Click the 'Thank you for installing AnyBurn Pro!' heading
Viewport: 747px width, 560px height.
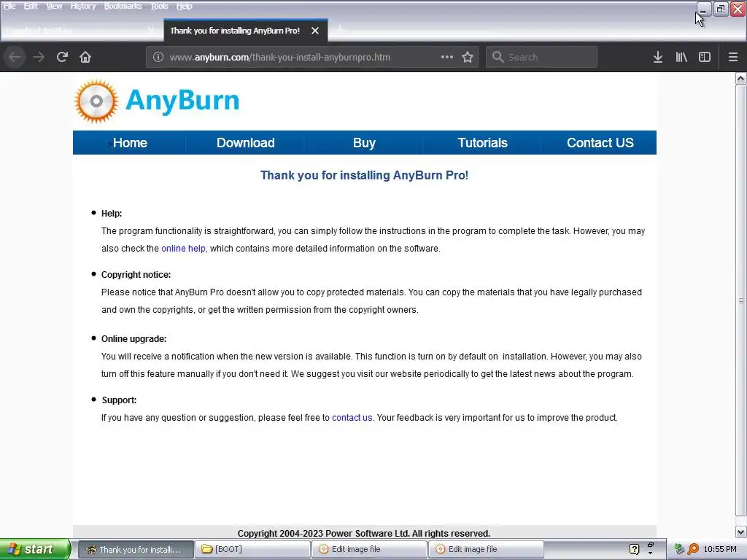pyautogui.click(x=365, y=175)
